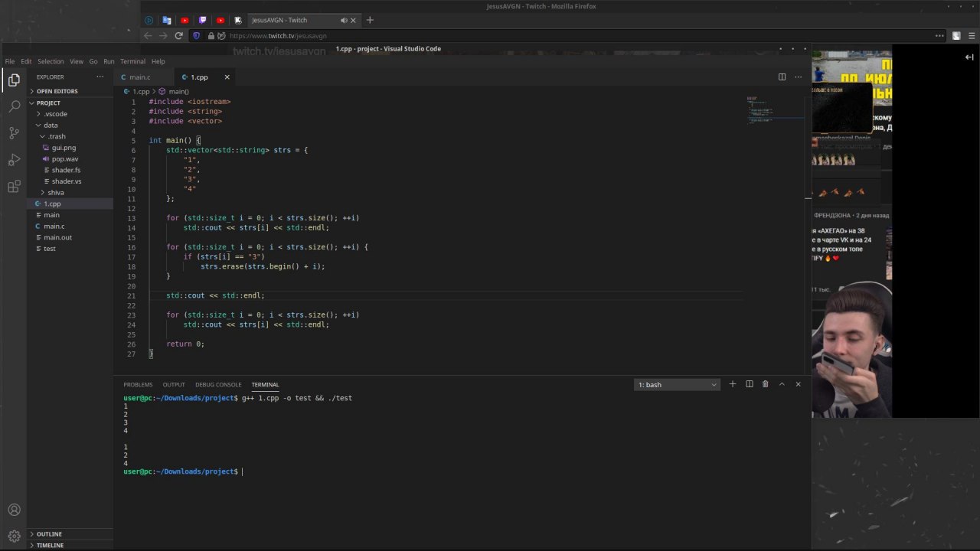
Task: Collapse the .trash folder
Action: [70, 136]
